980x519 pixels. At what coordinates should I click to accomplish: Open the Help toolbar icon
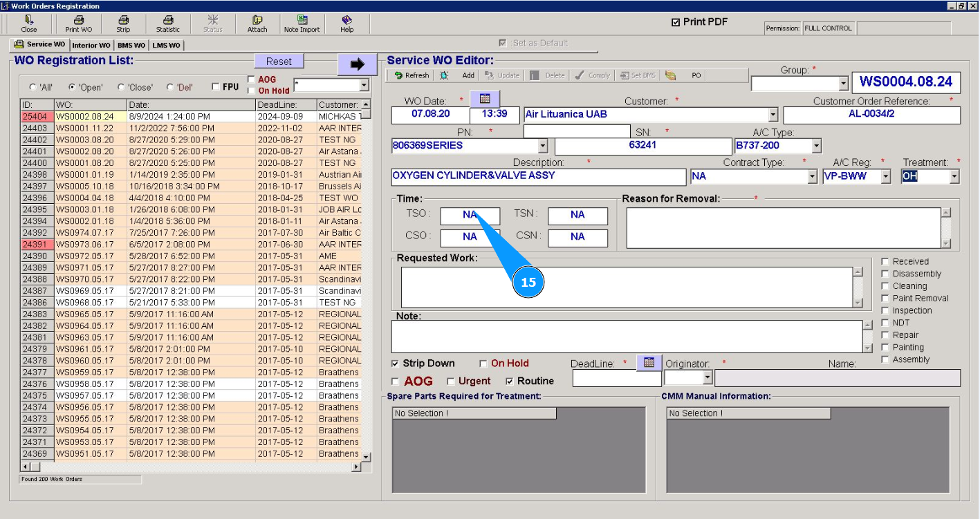point(346,24)
